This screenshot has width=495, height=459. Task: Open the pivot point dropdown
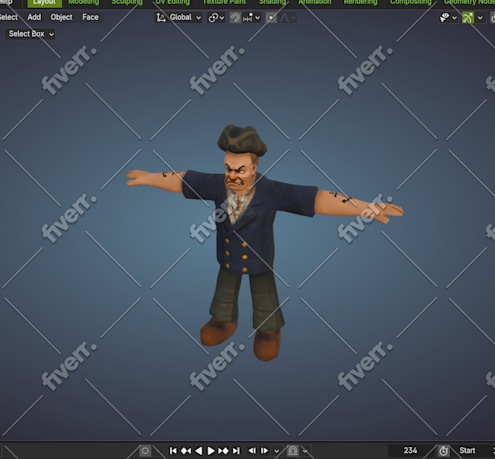coord(216,18)
